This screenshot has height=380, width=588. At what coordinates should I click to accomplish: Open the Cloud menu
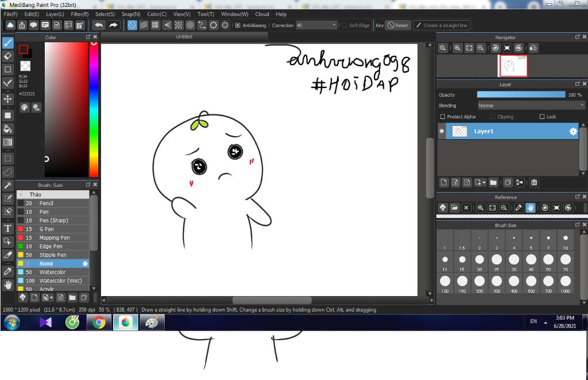[x=262, y=14]
